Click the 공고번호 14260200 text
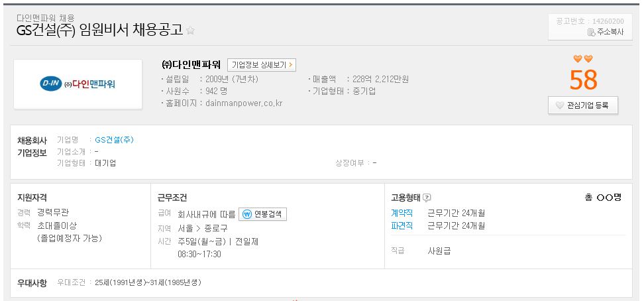 [590, 21]
